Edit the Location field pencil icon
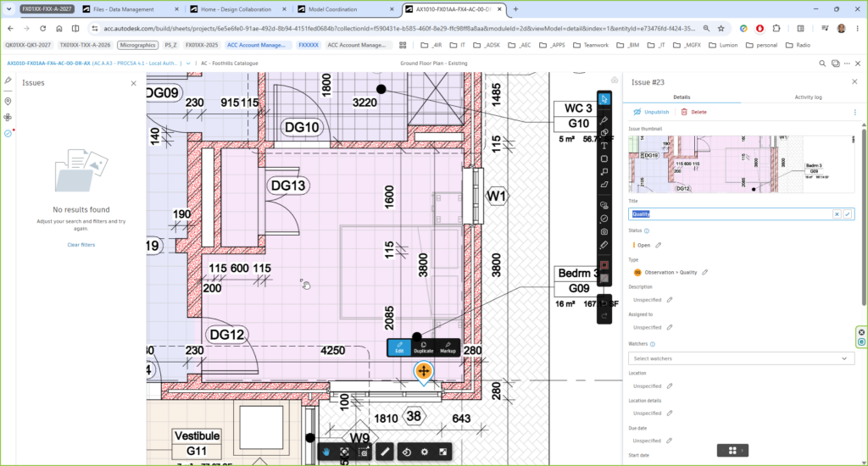The image size is (868, 466). (670, 386)
